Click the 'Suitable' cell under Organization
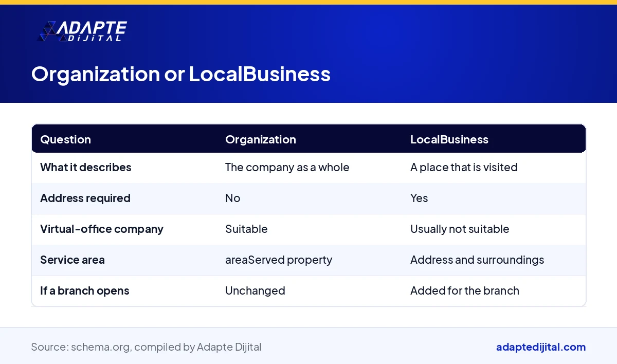 coord(246,229)
